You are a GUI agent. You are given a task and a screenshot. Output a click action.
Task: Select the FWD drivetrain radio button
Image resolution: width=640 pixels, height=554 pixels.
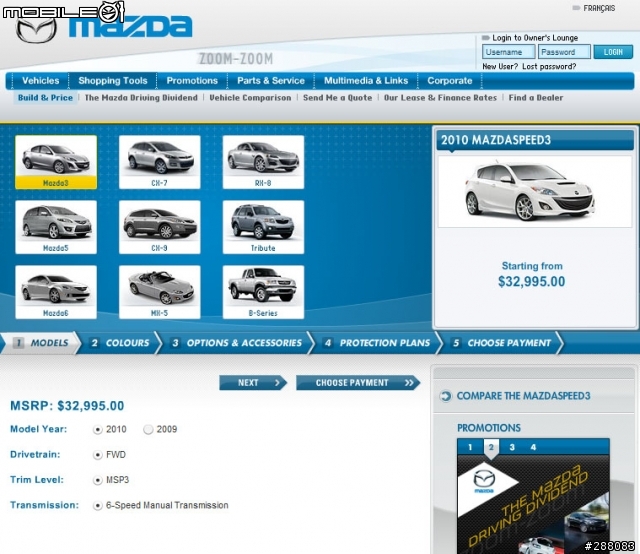(x=98, y=455)
